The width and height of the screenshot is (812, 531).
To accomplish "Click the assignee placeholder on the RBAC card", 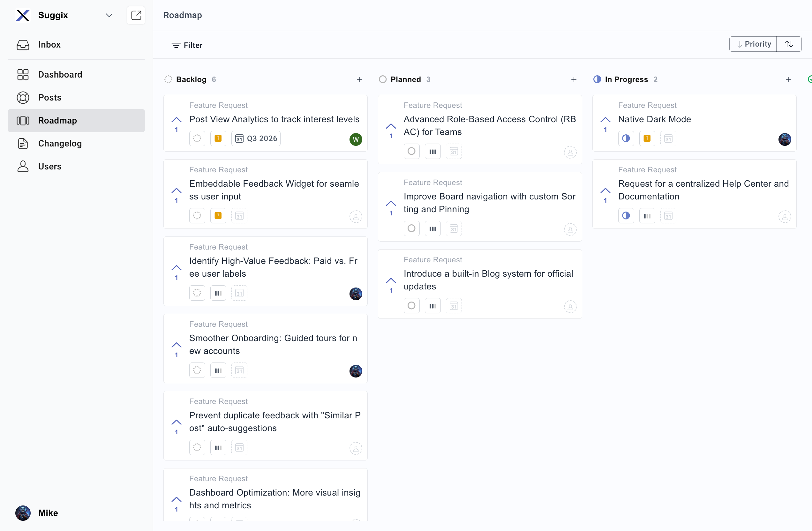I will tap(570, 152).
